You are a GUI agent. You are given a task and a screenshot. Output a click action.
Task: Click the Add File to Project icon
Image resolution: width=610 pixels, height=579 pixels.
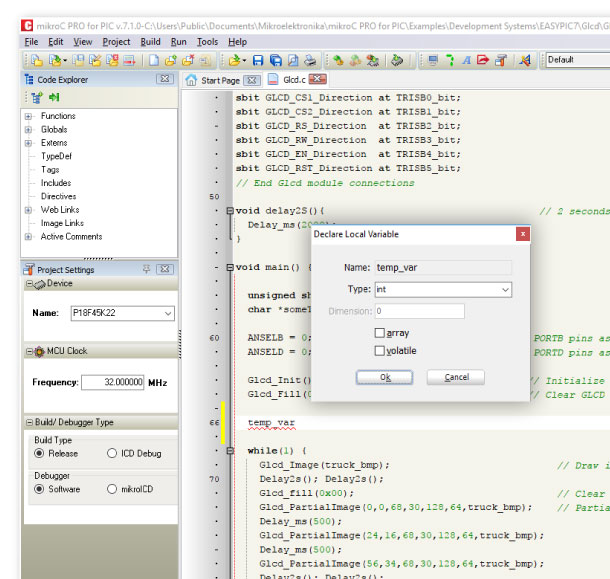[x=170, y=60]
